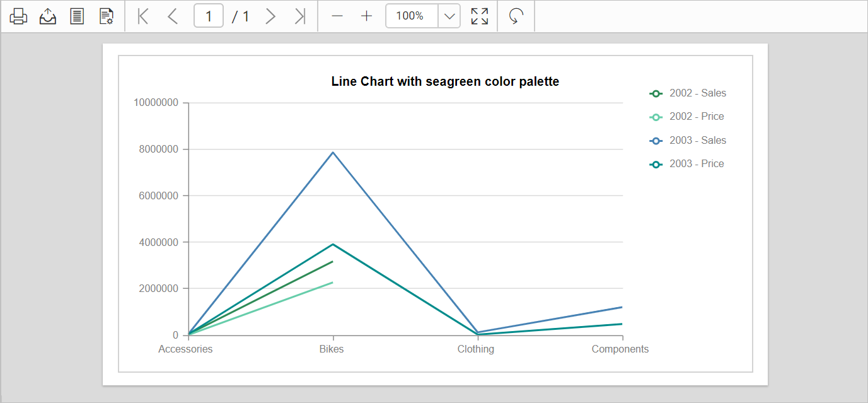Click the Bikes axis label

pyautogui.click(x=332, y=349)
